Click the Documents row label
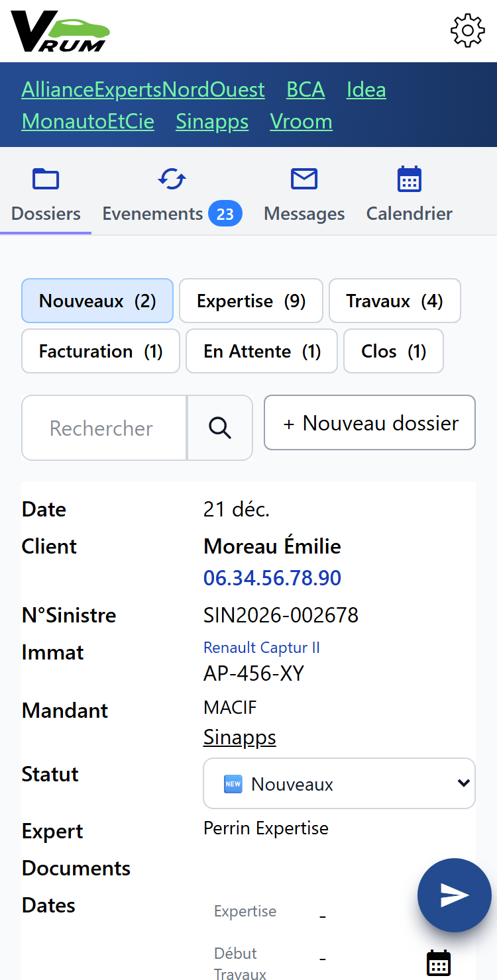The height and width of the screenshot is (980, 497). [x=76, y=867]
